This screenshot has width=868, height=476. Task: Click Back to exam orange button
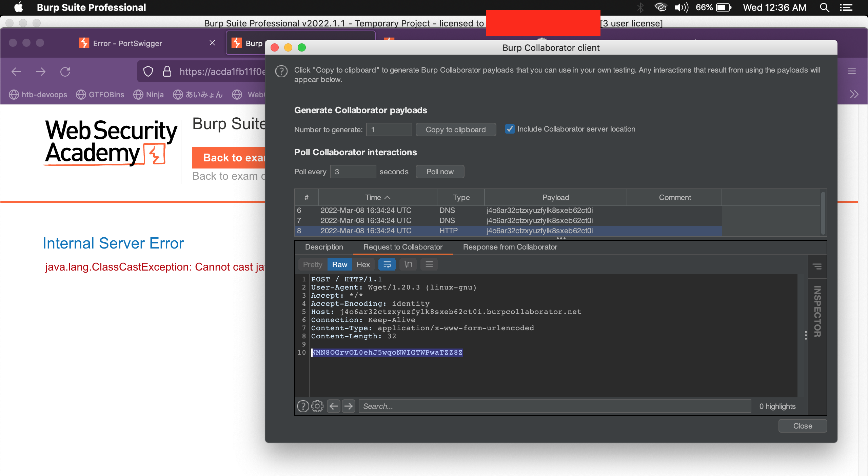tap(229, 158)
